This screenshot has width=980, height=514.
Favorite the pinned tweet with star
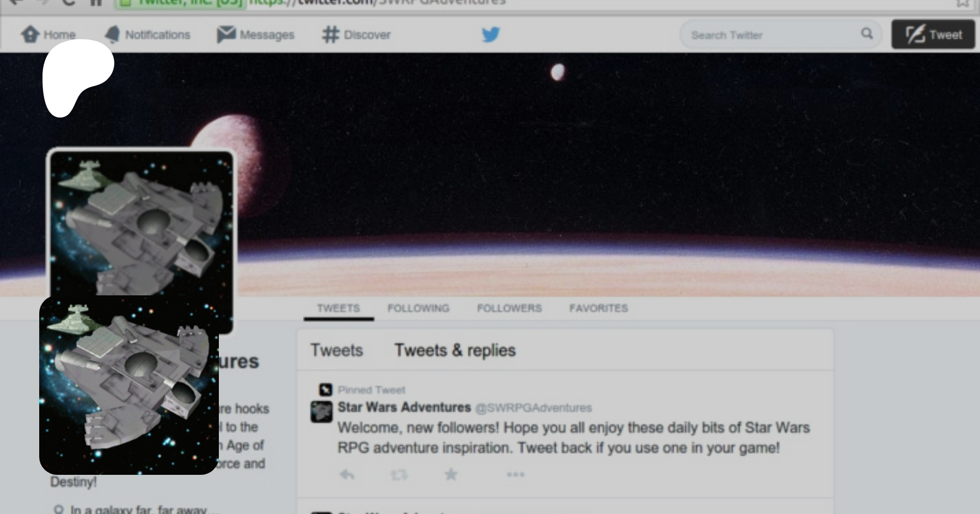click(x=451, y=475)
